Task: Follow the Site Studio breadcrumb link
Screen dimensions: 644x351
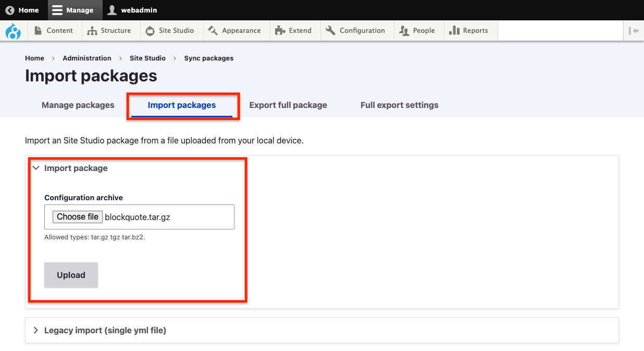Action: pyautogui.click(x=147, y=58)
